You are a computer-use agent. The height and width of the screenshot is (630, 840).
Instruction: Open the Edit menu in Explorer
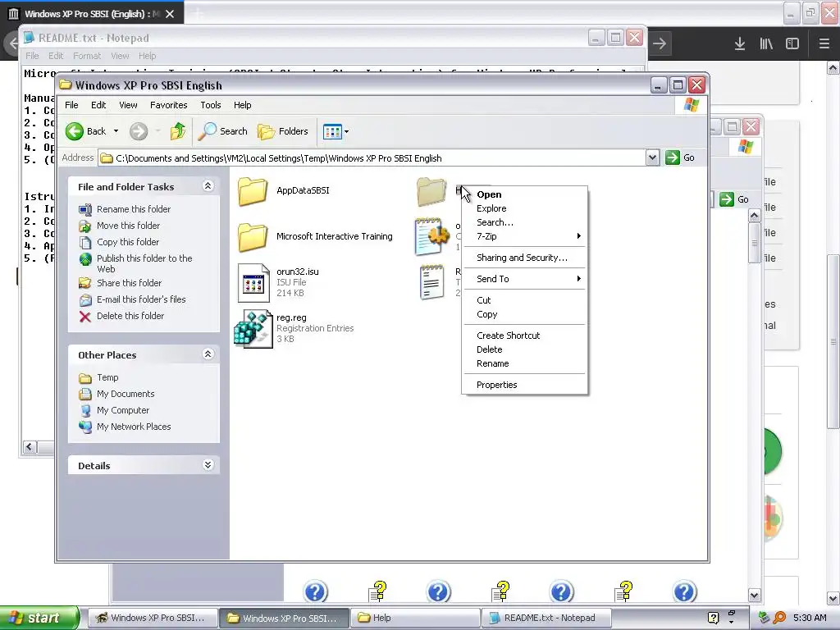click(x=98, y=105)
